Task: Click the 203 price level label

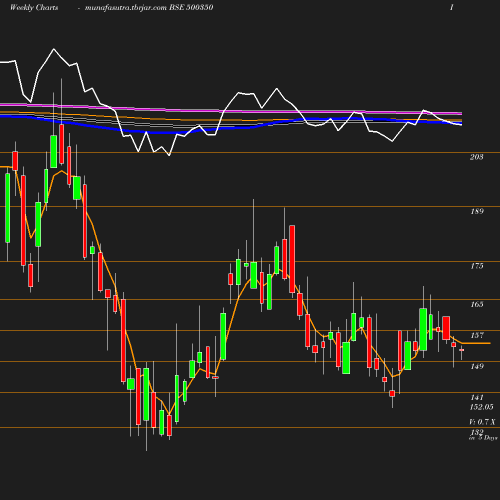Action: point(476,157)
